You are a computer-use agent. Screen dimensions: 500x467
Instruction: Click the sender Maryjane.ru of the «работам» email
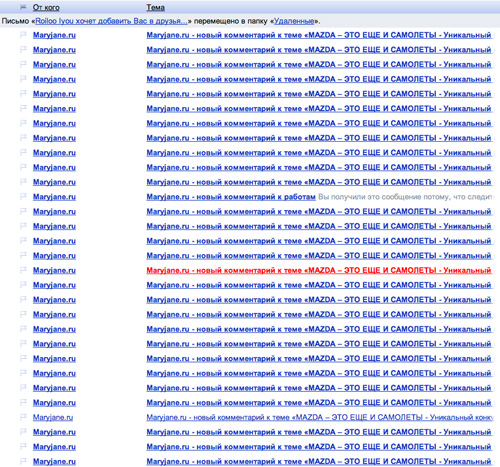54,197
